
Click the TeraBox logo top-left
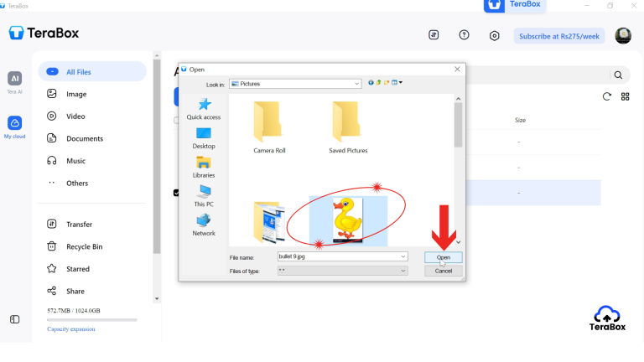[44, 33]
